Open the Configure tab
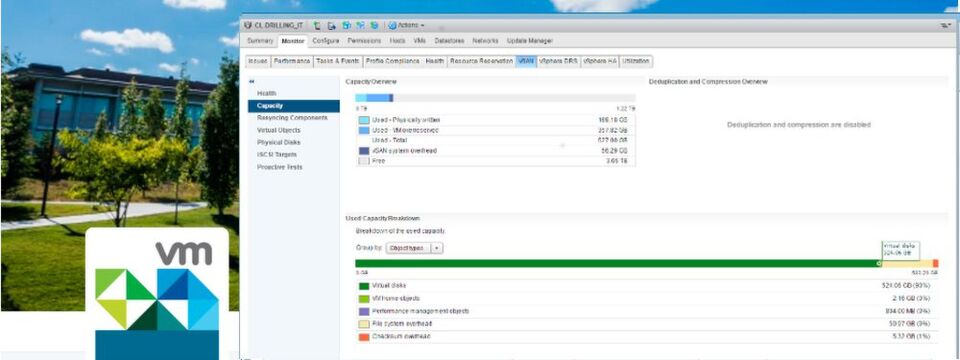The image size is (960, 360). tap(325, 41)
